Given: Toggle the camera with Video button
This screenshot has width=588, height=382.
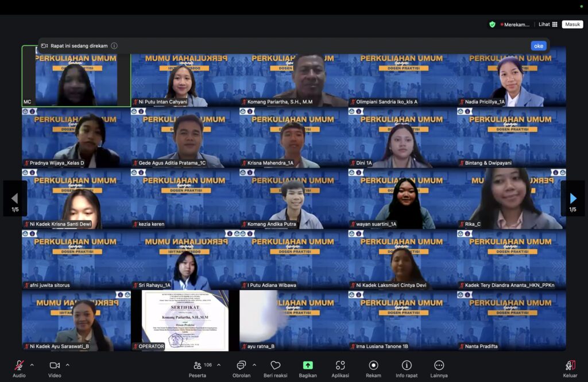Looking at the screenshot, I should coord(55,365).
